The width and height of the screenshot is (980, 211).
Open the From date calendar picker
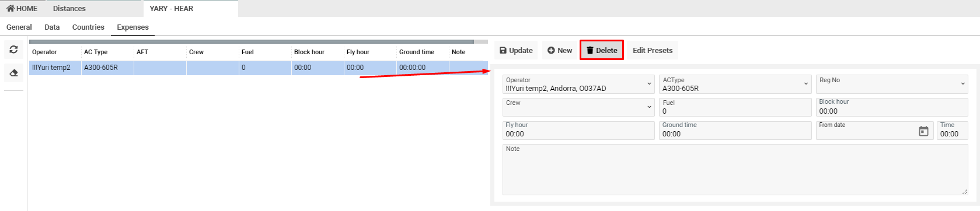[923, 131]
